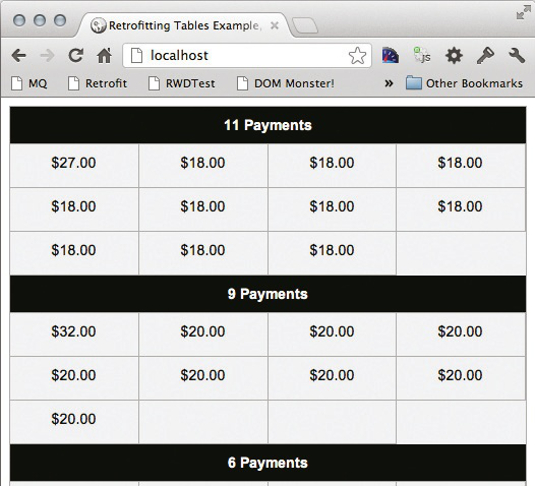
Task: Click the key-shaped extension icon
Action: click(485, 56)
